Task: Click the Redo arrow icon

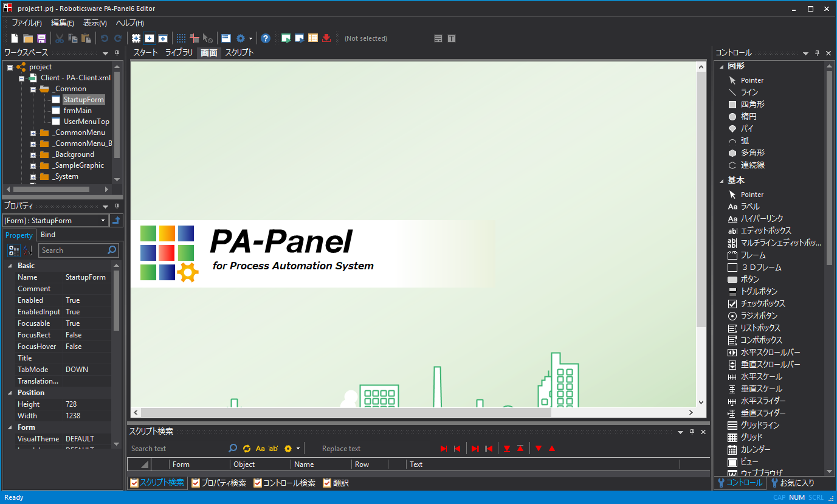Action: coord(118,38)
